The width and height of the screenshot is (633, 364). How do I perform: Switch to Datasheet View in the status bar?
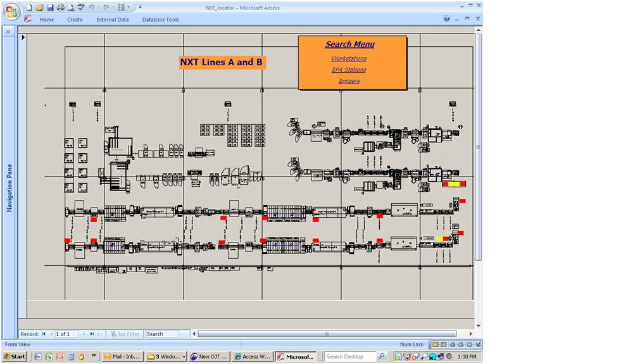click(x=444, y=344)
